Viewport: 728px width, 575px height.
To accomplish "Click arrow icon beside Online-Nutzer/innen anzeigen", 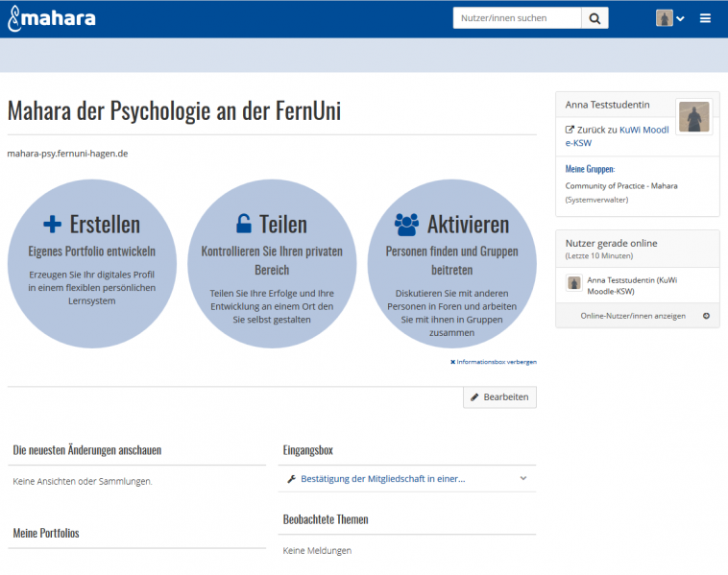I will [x=706, y=316].
